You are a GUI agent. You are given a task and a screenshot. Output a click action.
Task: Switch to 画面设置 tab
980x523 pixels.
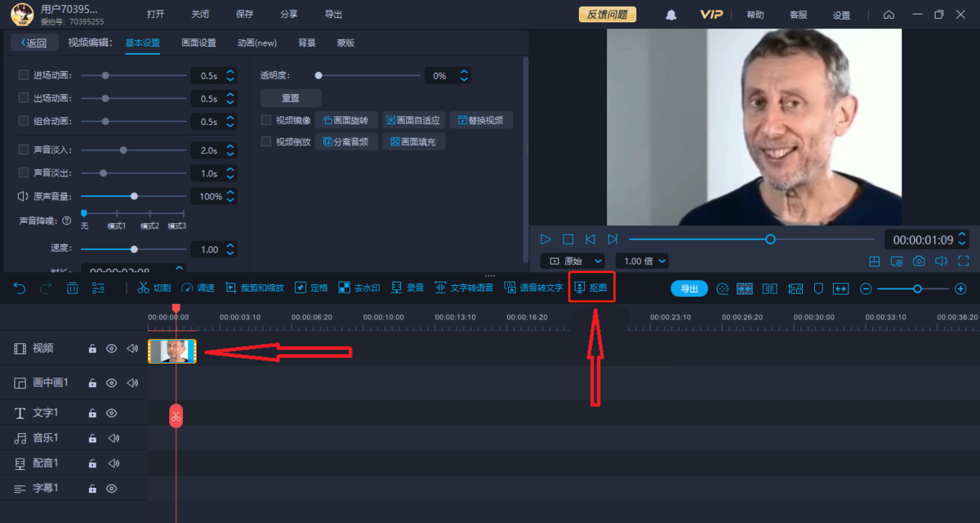coord(198,42)
